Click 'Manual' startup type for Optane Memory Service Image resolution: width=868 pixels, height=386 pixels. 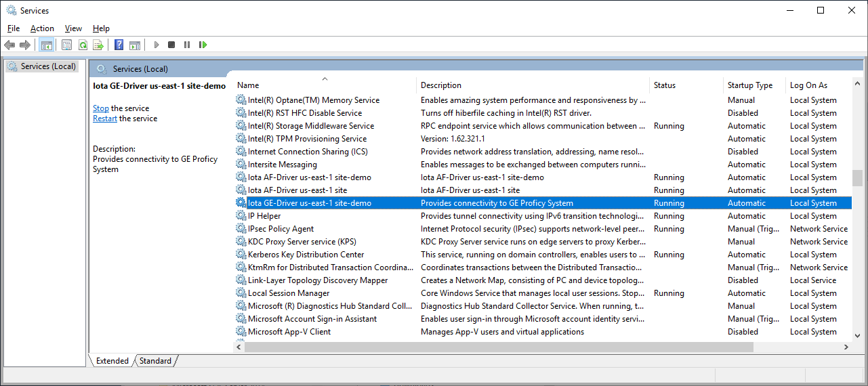point(741,100)
